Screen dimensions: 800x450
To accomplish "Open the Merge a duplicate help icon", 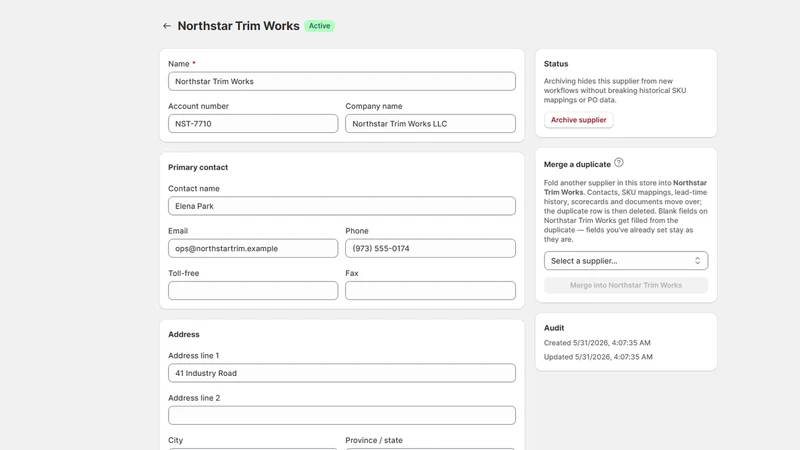I will click(618, 163).
